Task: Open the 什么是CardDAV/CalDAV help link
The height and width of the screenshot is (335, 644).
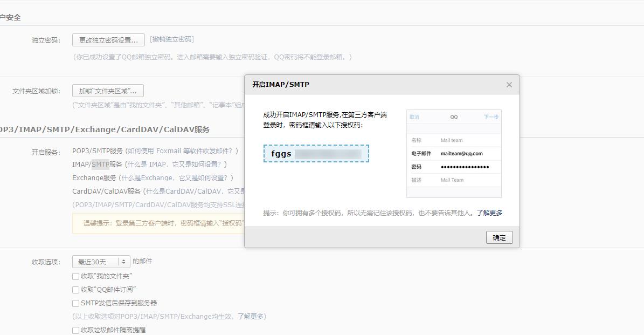Action: tap(195, 192)
